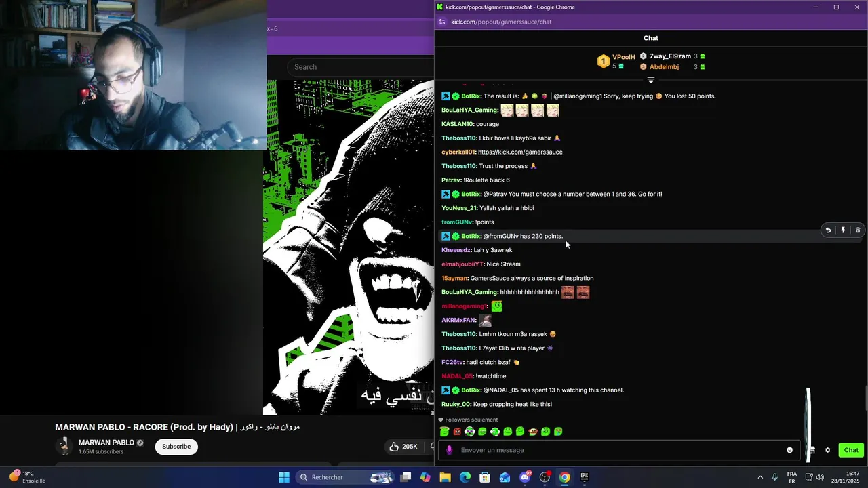Launch Microsoft Edge from taskbar
868x488 pixels.
[x=465, y=477]
